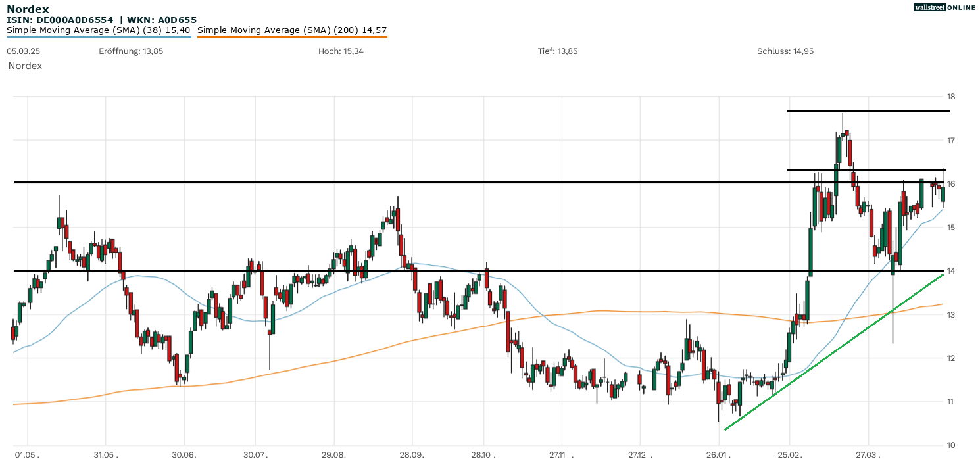Screen dimensions: 980x459
Task: Click the Nordex chart title
Action: 28,9
